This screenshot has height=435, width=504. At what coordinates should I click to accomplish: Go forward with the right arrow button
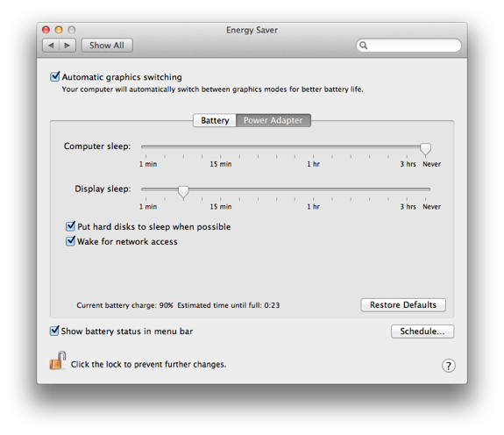click(x=67, y=46)
